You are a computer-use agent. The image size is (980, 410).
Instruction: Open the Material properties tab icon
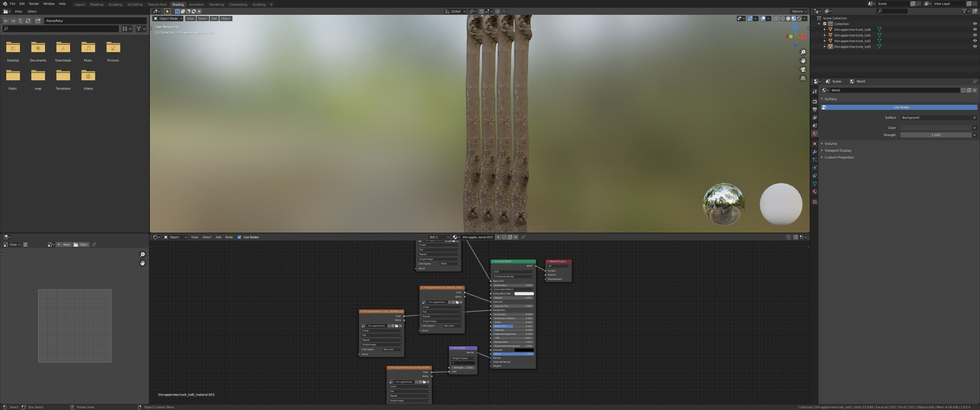point(814,192)
